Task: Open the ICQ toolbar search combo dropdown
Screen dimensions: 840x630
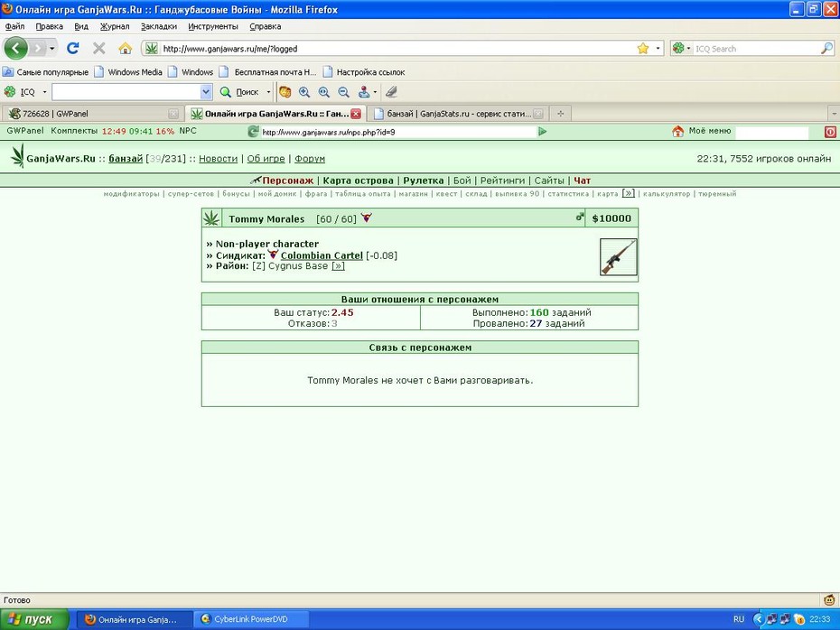Action: [206, 92]
